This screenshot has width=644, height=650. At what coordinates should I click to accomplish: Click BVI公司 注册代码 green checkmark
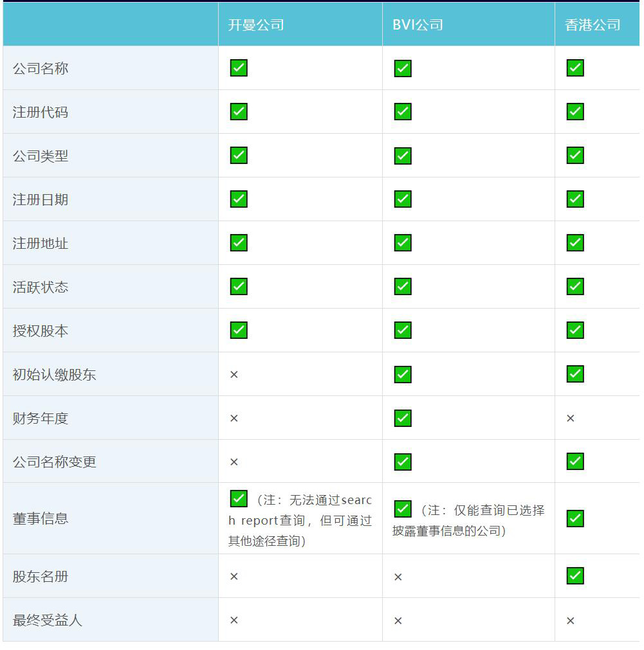pos(403,112)
